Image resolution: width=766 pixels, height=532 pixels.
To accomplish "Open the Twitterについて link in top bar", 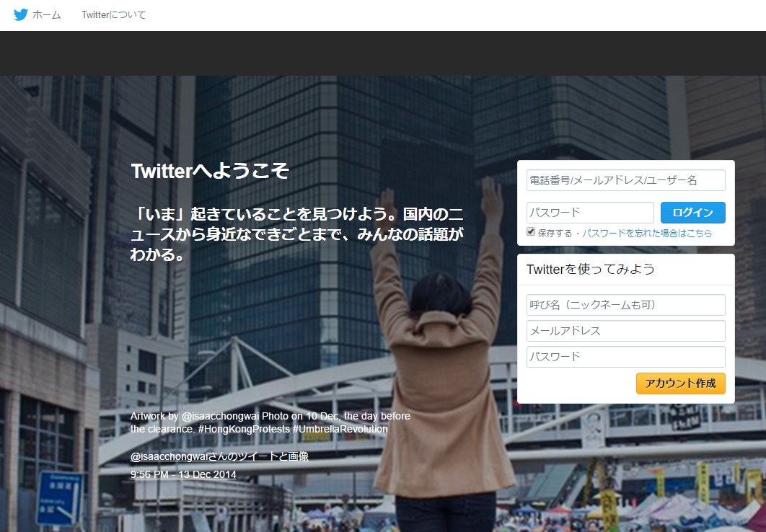I will (x=113, y=15).
